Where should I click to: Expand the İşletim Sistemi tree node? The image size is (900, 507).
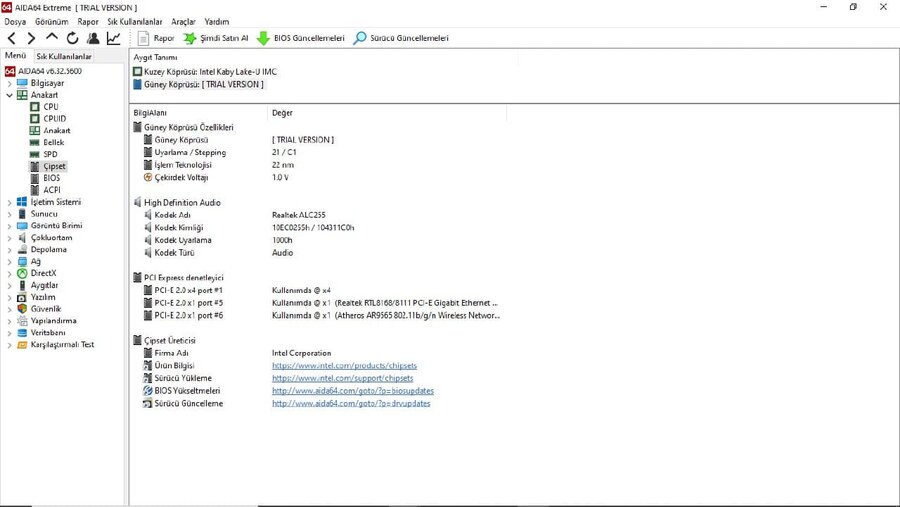coord(9,202)
